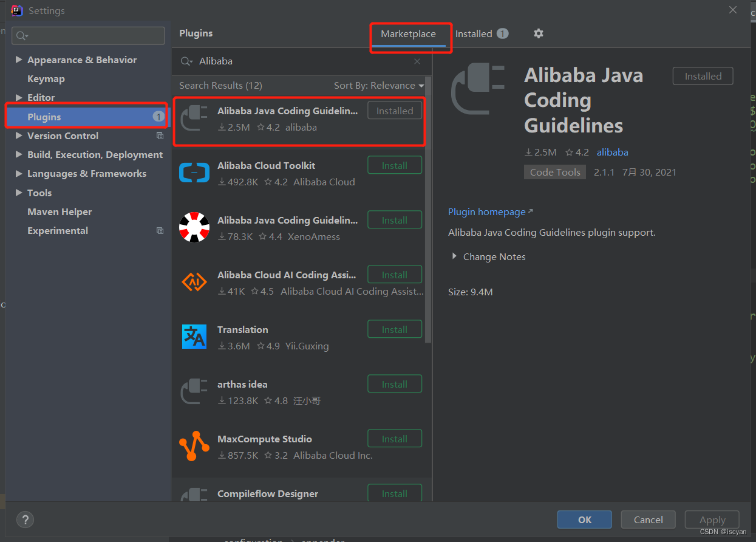The width and height of the screenshot is (756, 542).
Task: Install MaxCompute Studio plugin
Action: 395,439
